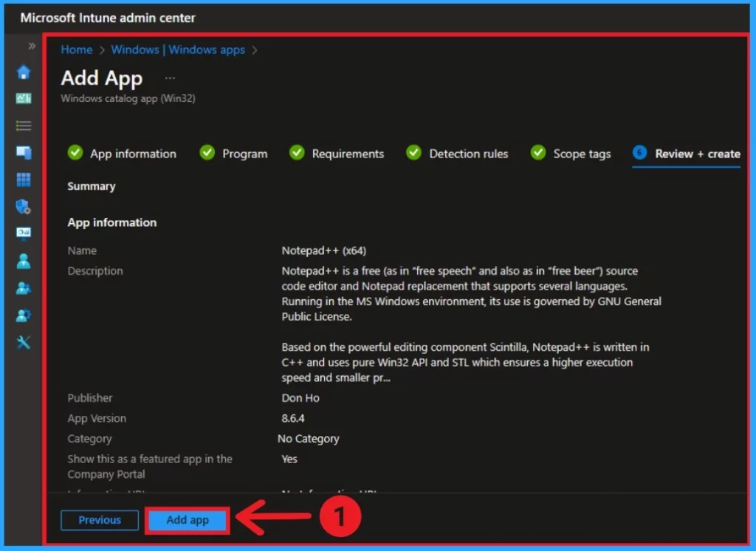Image resolution: width=756 pixels, height=551 pixels.
Task: Select the Detection rules step
Action: (x=458, y=154)
